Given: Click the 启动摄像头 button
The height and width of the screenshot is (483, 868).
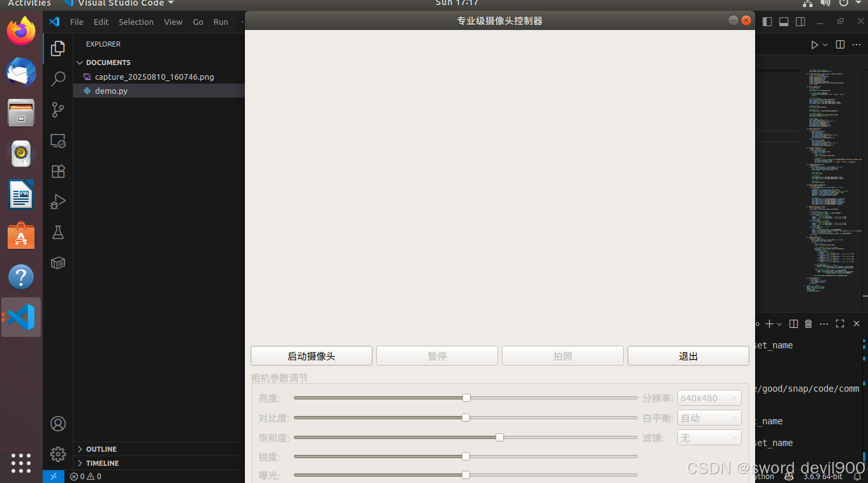Looking at the screenshot, I should (x=311, y=356).
